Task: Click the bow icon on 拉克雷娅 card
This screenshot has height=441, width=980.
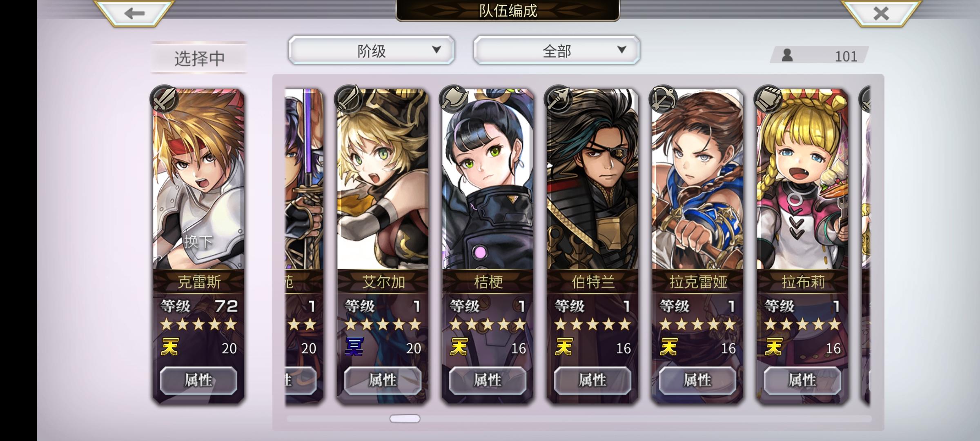Action: point(663,99)
